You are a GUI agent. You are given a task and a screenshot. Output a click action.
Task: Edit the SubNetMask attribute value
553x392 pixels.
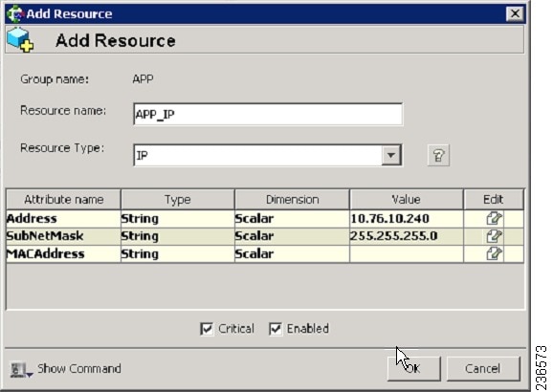point(494,236)
